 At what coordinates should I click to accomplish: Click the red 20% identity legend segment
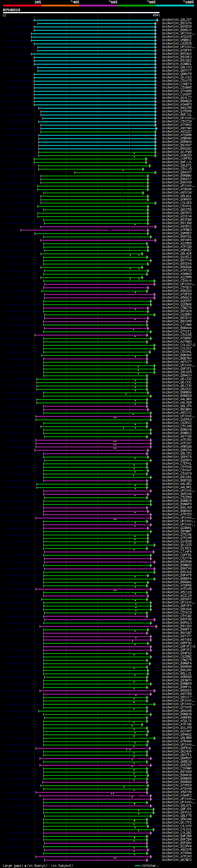coord(22,6)
